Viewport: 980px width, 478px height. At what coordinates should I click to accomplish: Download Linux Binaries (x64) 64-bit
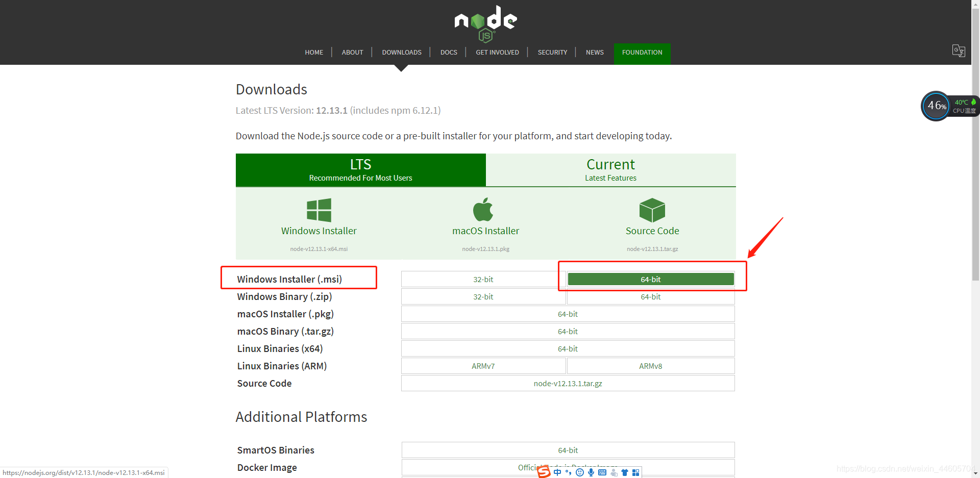pos(568,348)
